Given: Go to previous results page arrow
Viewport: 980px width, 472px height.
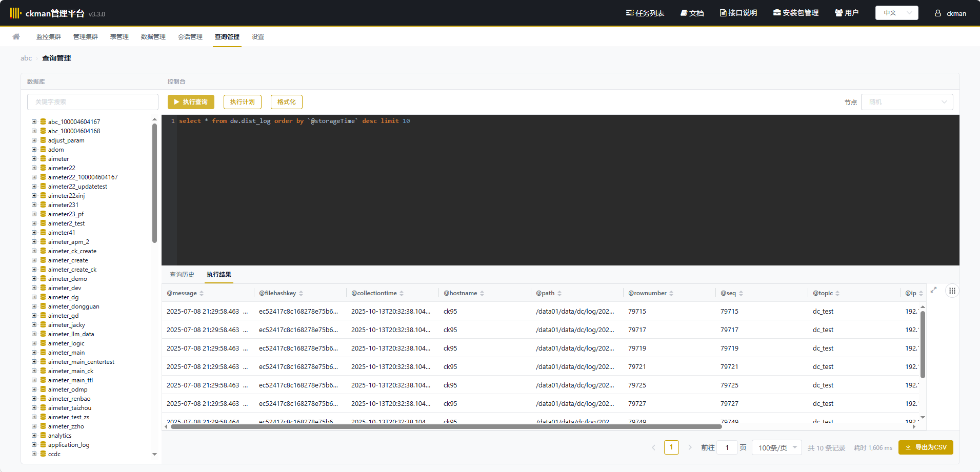Looking at the screenshot, I should coord(653,447).
